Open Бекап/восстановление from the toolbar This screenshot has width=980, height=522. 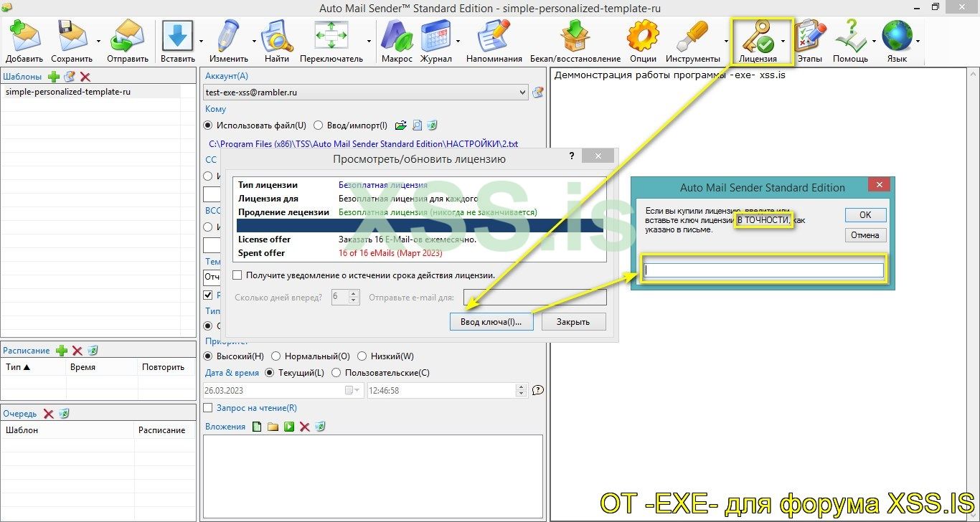tap(575, 36)
